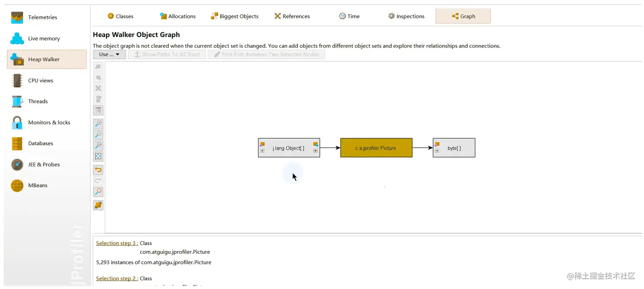Click the find magnifier icon in graph toolbar

[98, 192]
